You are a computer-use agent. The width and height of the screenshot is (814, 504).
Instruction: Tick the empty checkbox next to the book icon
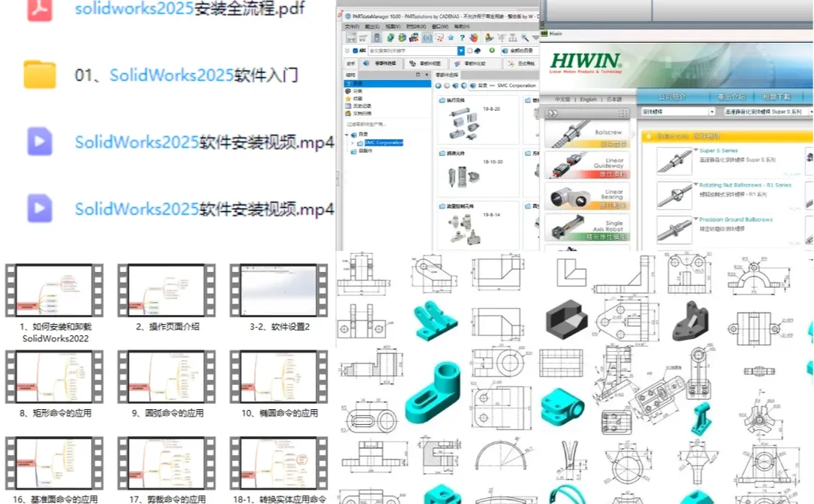(x=470, y=50)
